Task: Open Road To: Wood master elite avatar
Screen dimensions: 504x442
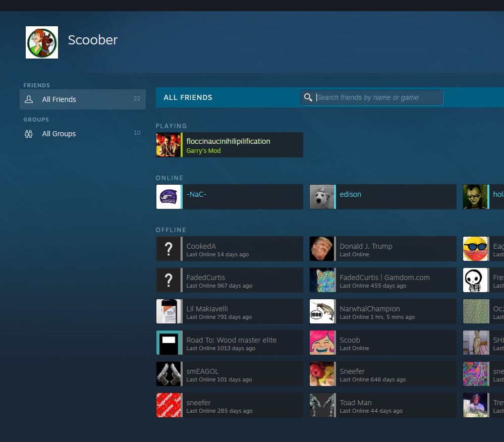Action: click(168, 343)
